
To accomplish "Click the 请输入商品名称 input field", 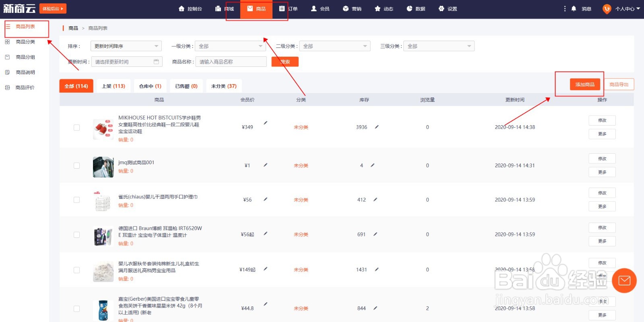I will 231,62.
